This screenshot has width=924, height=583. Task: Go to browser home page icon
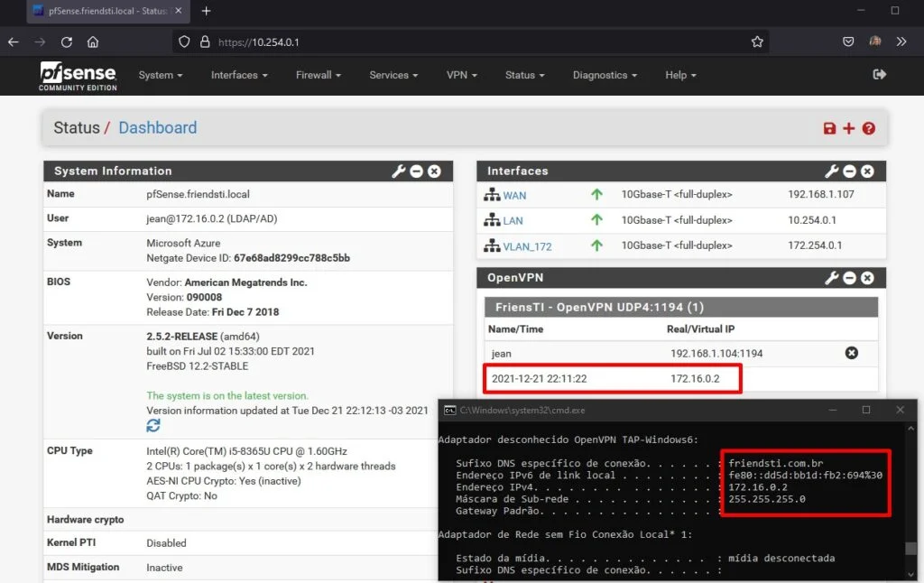[x=93, y=42]
